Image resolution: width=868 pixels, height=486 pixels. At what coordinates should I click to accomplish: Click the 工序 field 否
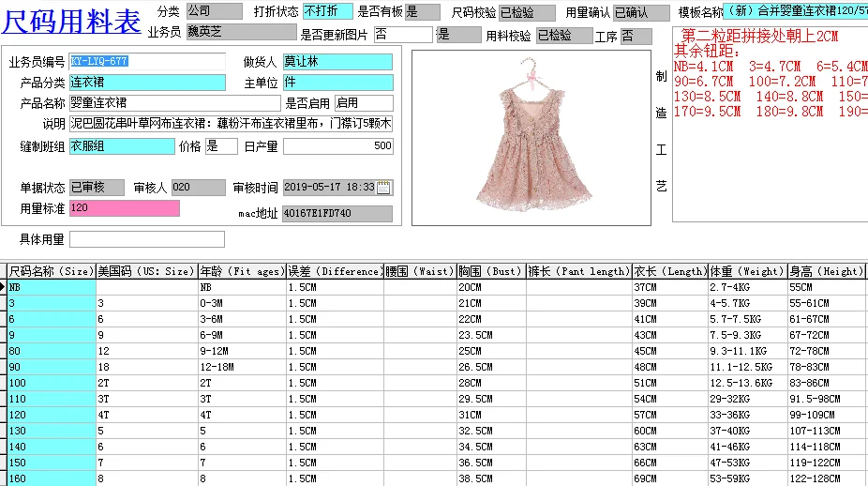tap(636, 37)
